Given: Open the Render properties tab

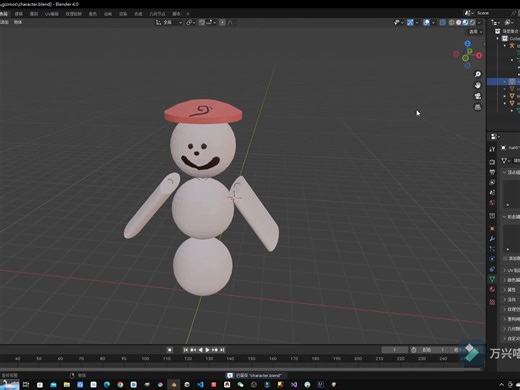Looking at the screenshot, I should tap(492, 162).
